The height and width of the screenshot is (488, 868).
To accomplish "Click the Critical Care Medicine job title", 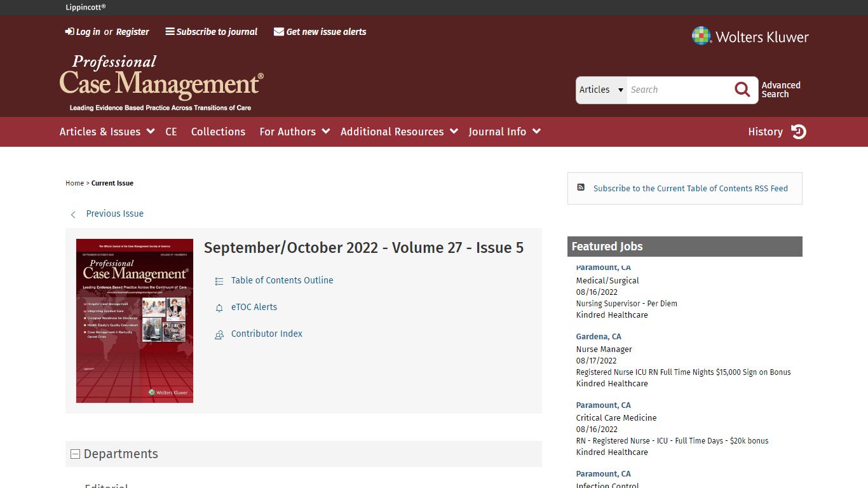I will point(616,418).
